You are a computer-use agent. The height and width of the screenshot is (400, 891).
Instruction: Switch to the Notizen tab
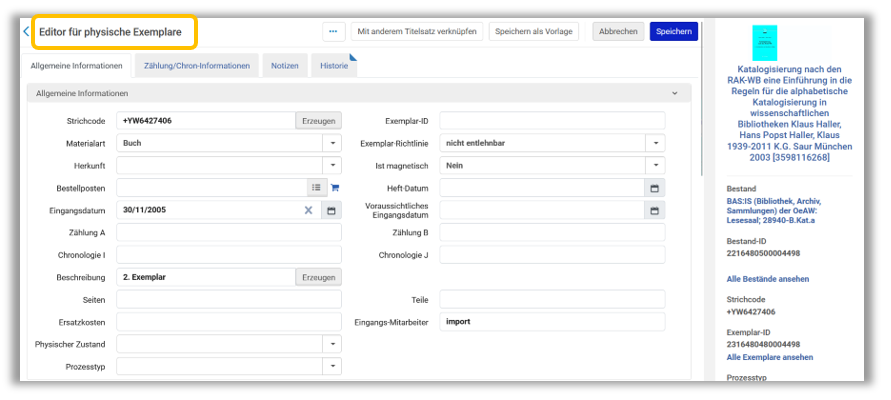(285, 66)
